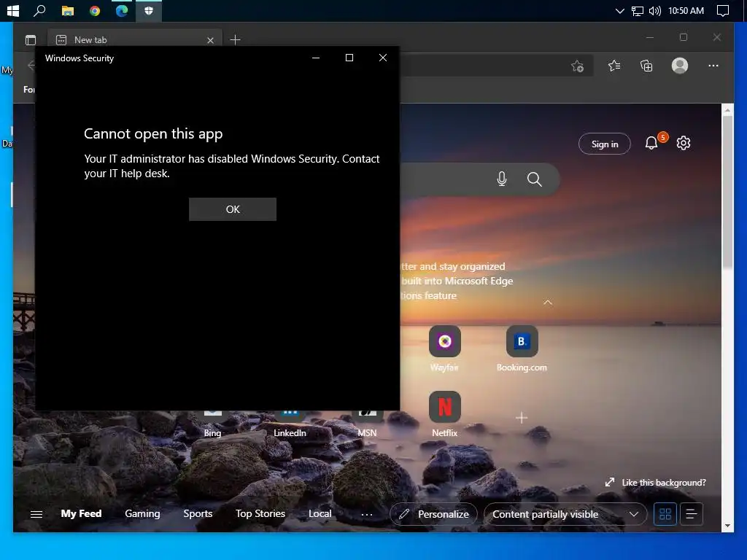This screenshot has width=747, height=560.
Task: Launch Google Chrome from taskbar
Action: tap(95, 10)
